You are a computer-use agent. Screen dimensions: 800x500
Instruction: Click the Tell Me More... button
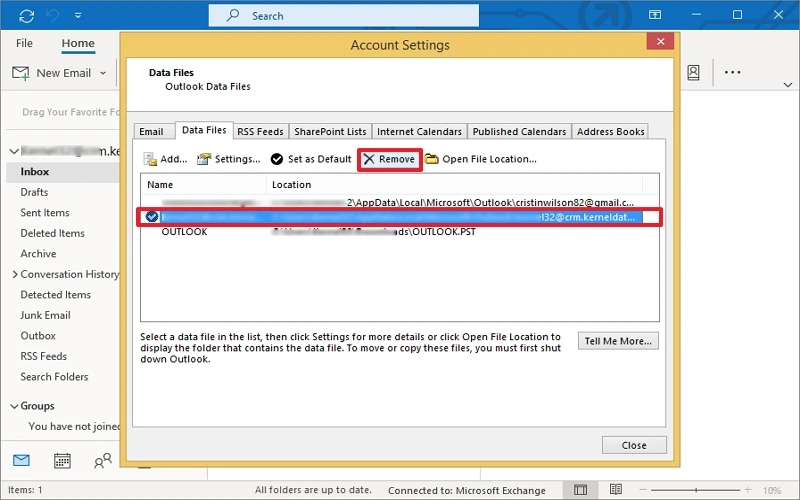tap(618, 341)
